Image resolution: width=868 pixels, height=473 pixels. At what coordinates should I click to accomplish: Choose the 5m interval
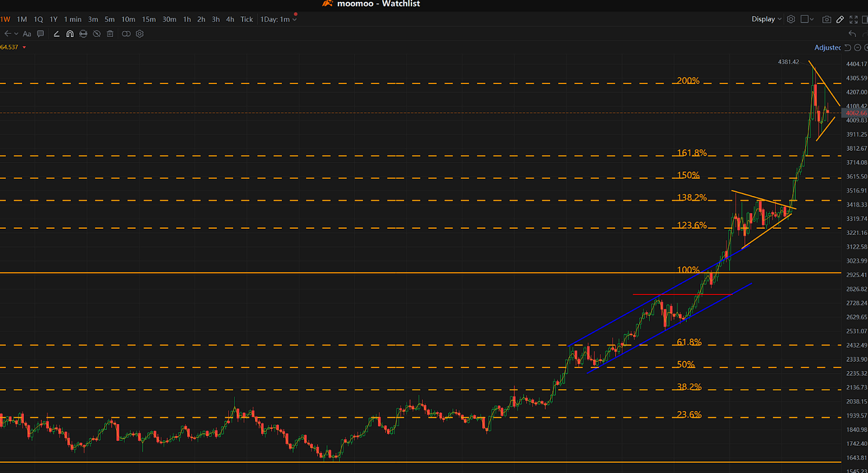click(x=110, y=19)
